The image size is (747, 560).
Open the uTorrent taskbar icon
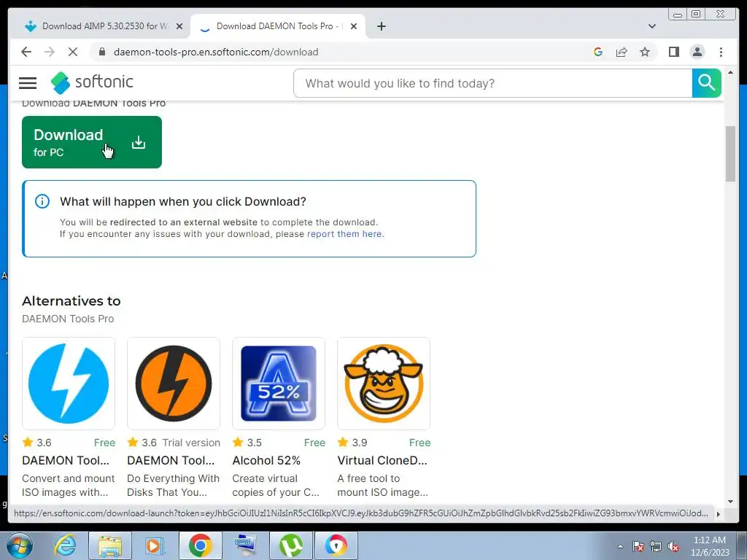pyautogui.click(x=290, y=545)
